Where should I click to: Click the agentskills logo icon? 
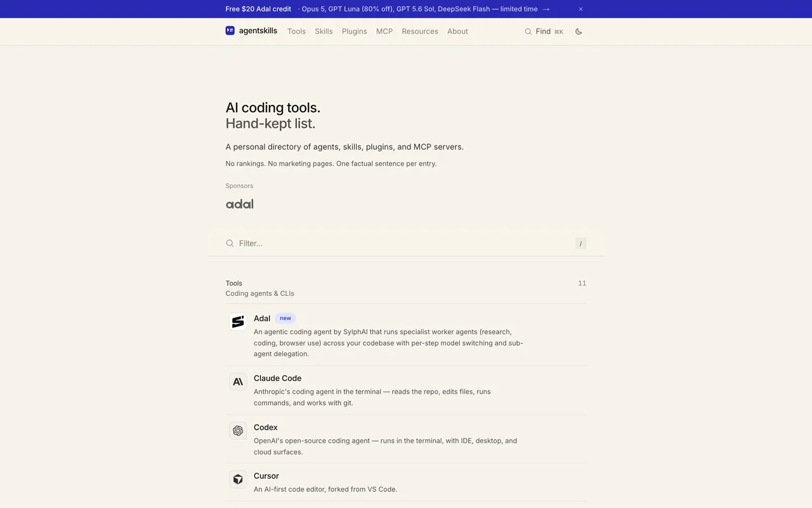click(x=230, y=30)
